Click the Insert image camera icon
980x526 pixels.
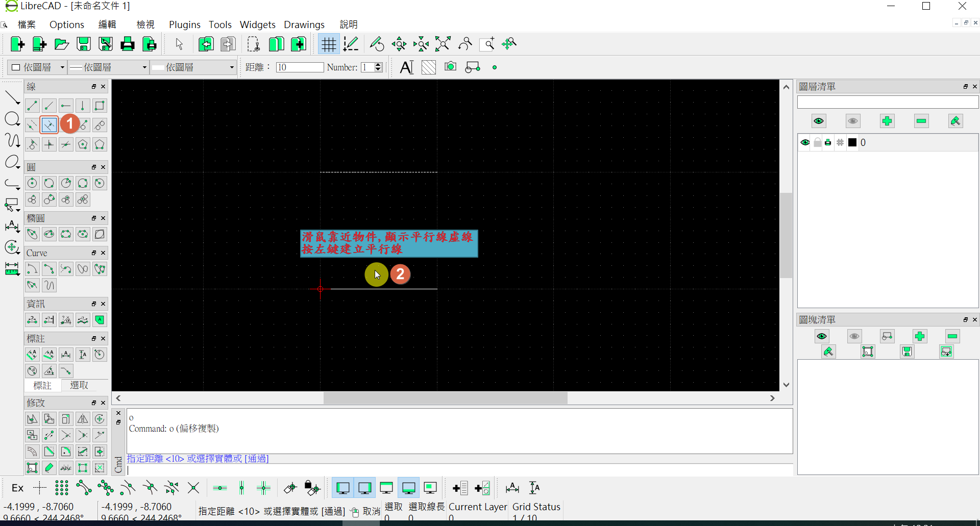click(x=450, y=67)
